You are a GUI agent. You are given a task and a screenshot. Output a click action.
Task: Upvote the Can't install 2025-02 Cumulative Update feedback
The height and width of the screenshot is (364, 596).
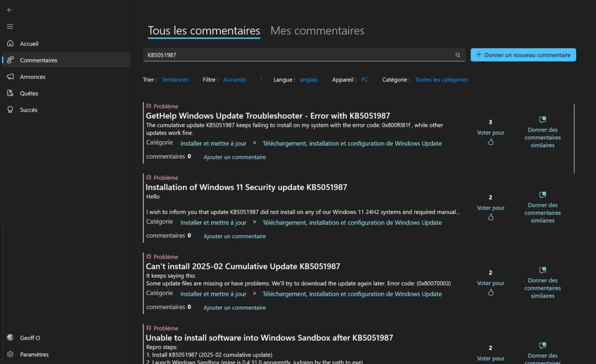point(490,292)
